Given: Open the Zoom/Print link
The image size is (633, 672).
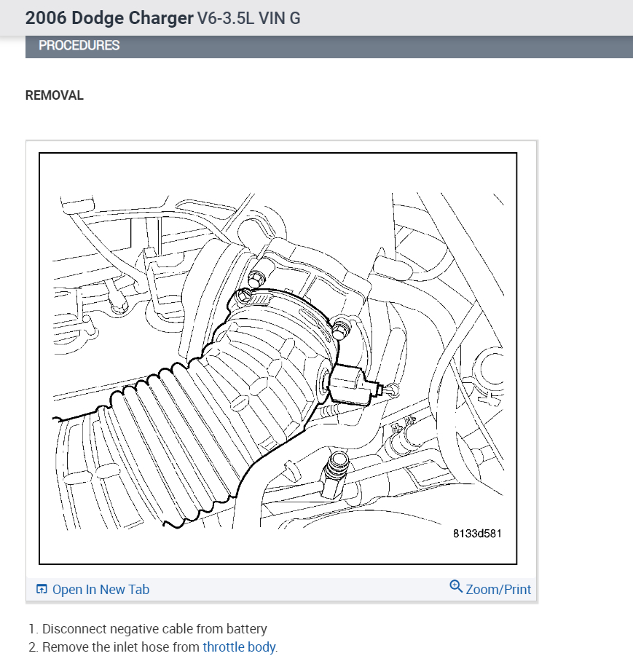Looking at the screenshot, I should (498, 589).
